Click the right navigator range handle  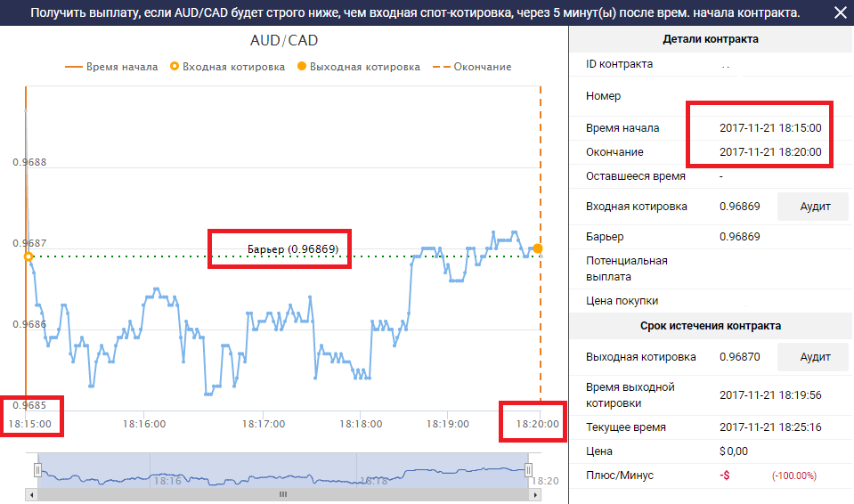[528, 469]
